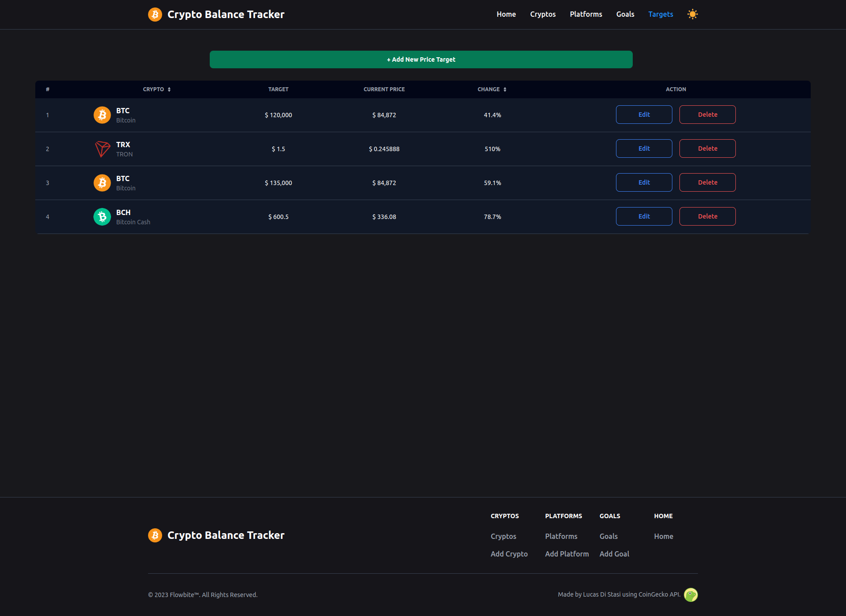The height and width of the screenshot is (616, 846).
Task: Click the Crypto Balance Tracker footer title
Action: pos(226,535)
